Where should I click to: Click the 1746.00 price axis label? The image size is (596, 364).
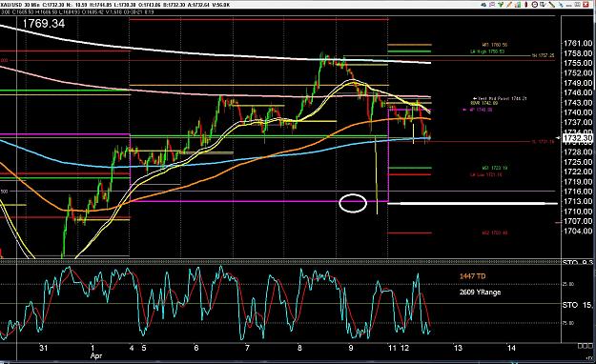tap(578, 92)
